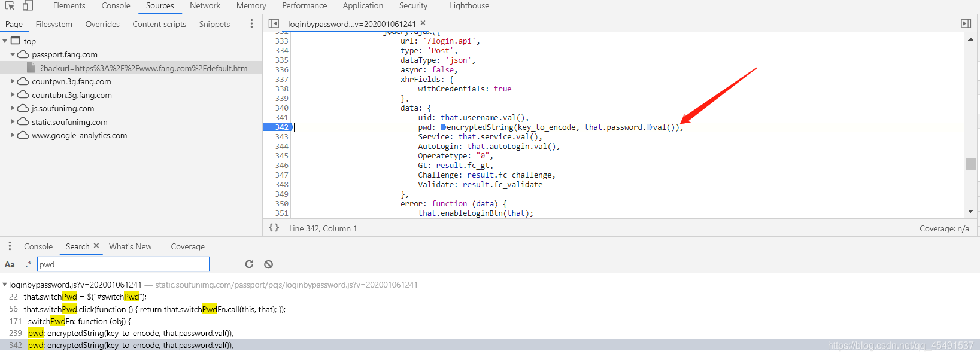
Task: Select the Filesystem navigator tab
Action: (x=54, y=24)
